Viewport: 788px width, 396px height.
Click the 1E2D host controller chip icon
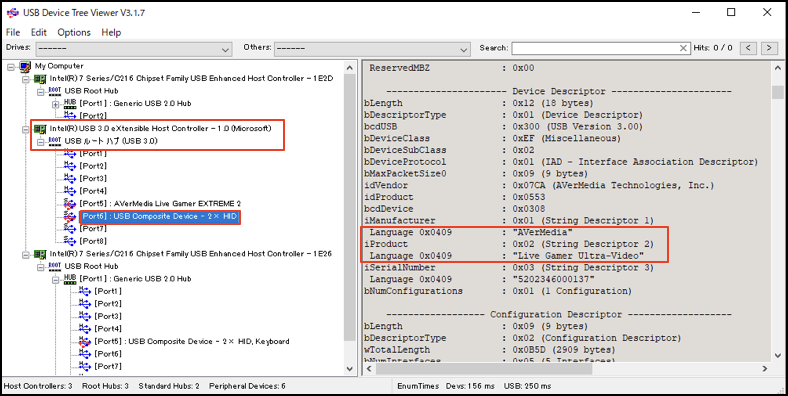[40, 79]
